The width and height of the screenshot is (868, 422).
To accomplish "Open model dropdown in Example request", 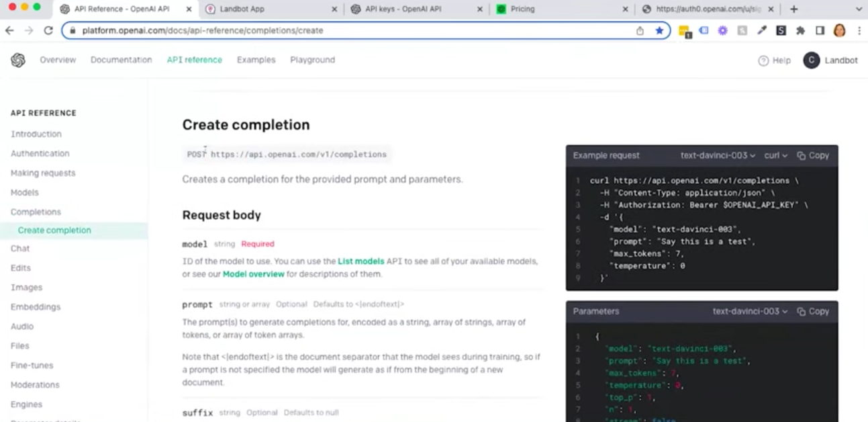I will click(718, 155).
